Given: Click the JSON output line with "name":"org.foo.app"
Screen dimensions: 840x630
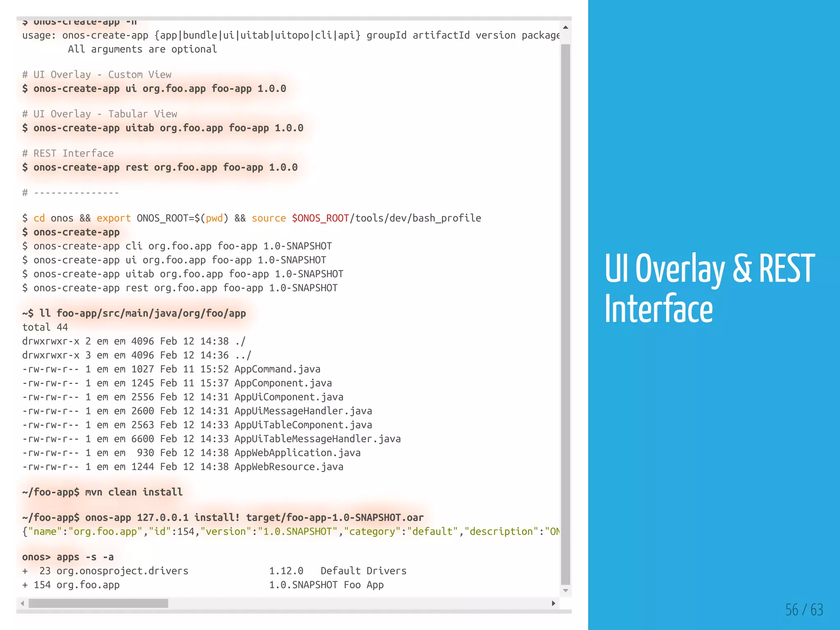Looking at the screenshot, I should tap(291, 532).
